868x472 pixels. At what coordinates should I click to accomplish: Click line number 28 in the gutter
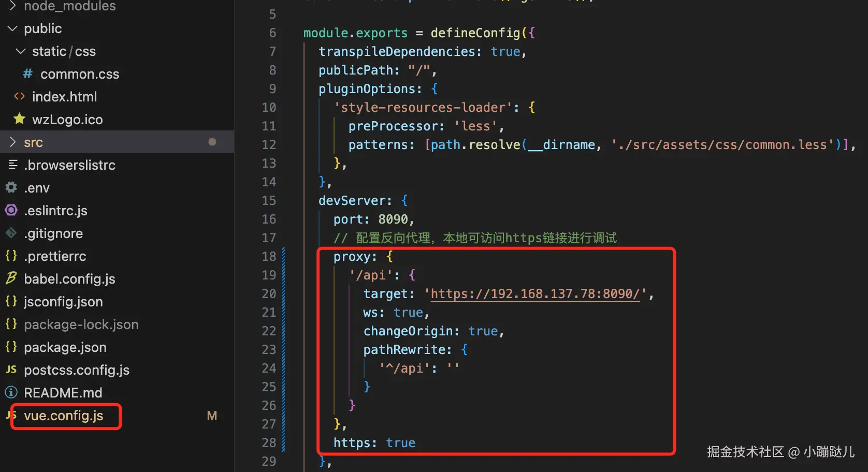pyautogui.click(x=269, y=443)
